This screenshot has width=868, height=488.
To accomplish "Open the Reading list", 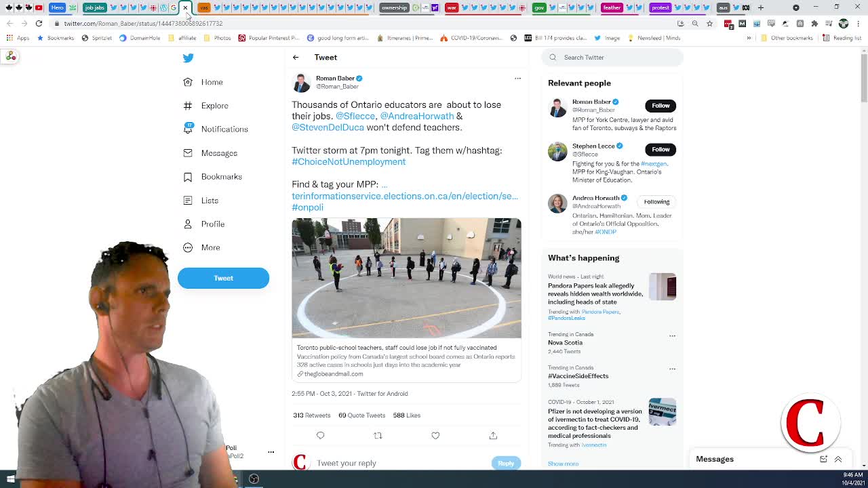I will [842, 38].
